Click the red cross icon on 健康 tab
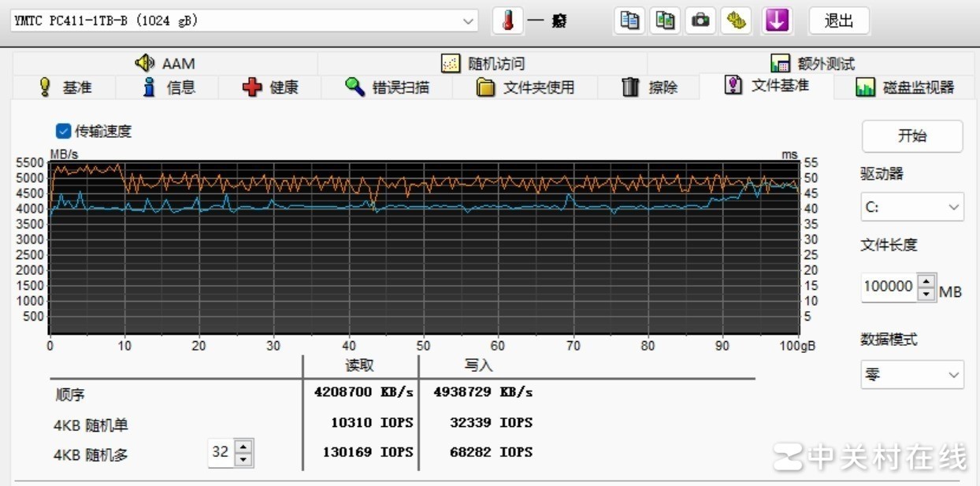980x486 pixels. pyautogui.click(x=254, y=87)
